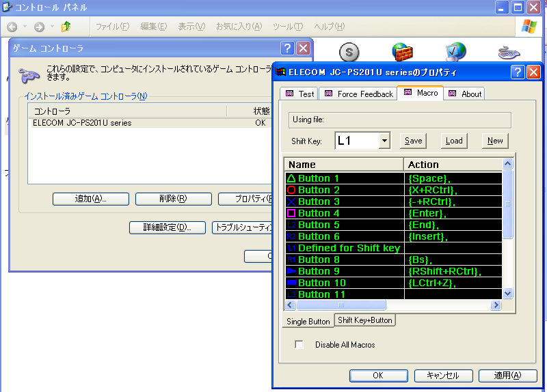547x392 pixels.
Task: Open the 表示(V) menu
Action: coord(191,27)
